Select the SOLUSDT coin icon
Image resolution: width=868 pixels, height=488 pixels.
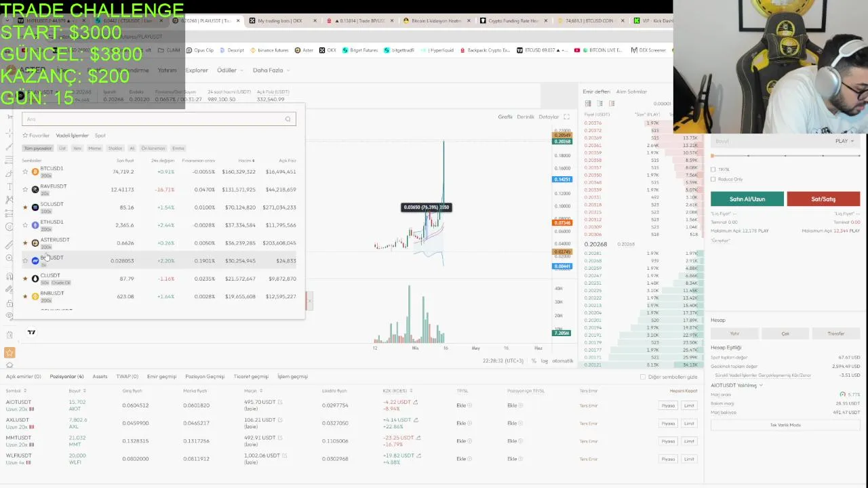coord(35,207)
